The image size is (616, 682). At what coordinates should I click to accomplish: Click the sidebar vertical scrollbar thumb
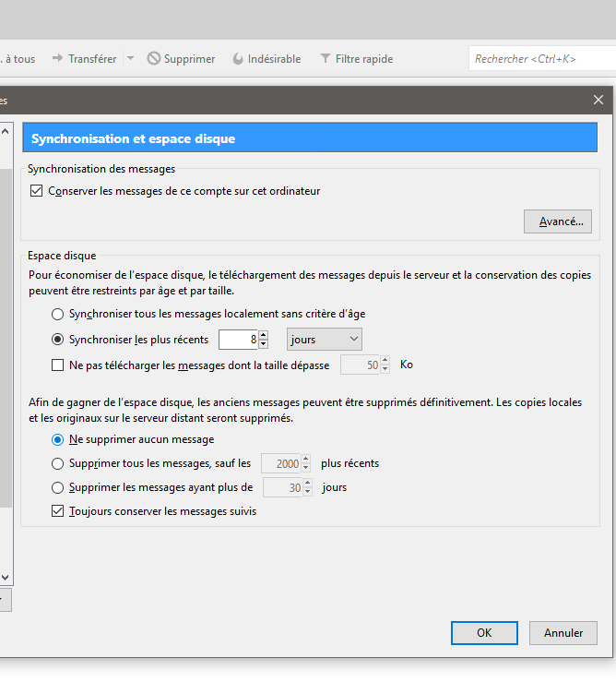pyautogui.click(x=6, y=339)
